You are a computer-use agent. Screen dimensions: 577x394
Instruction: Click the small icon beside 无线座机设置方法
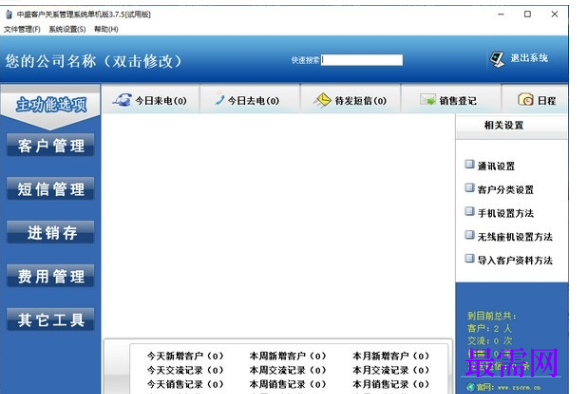point(469,235)
